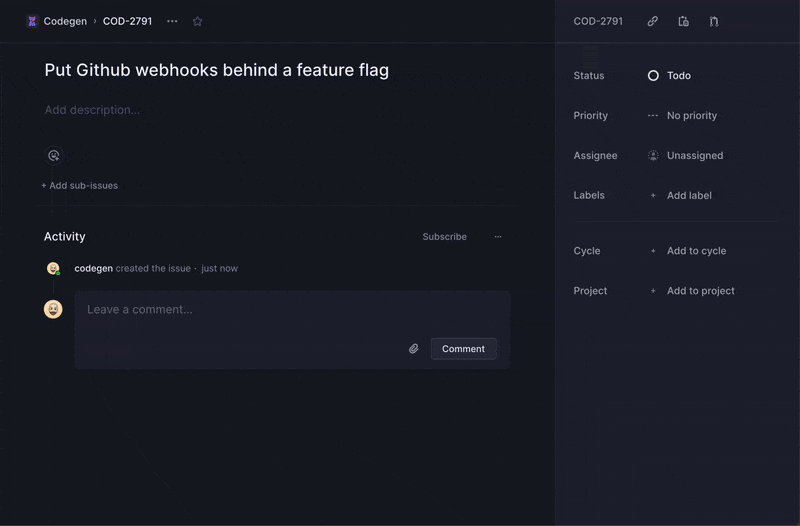This screenshot has height=526, width=800.
Task: Click Add sub-issues
Action: [80, 185]
